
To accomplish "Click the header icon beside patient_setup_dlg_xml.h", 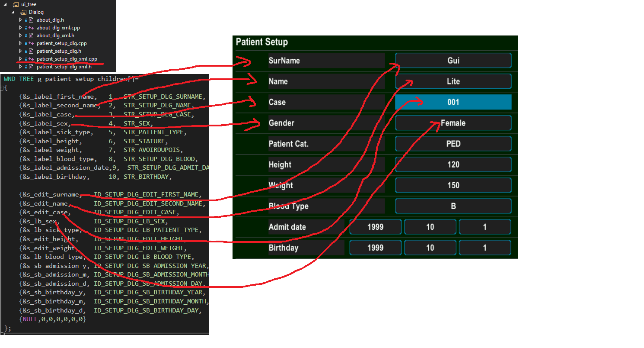I will 31,67.
